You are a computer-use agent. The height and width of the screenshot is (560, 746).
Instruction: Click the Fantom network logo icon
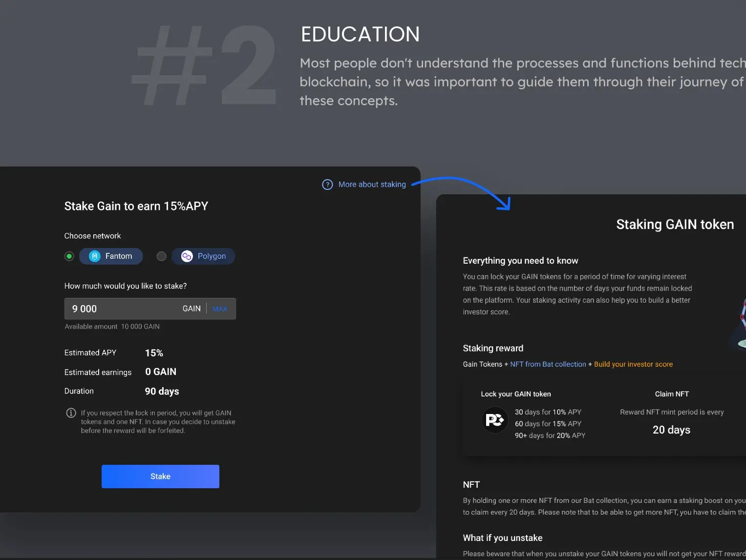95,256
